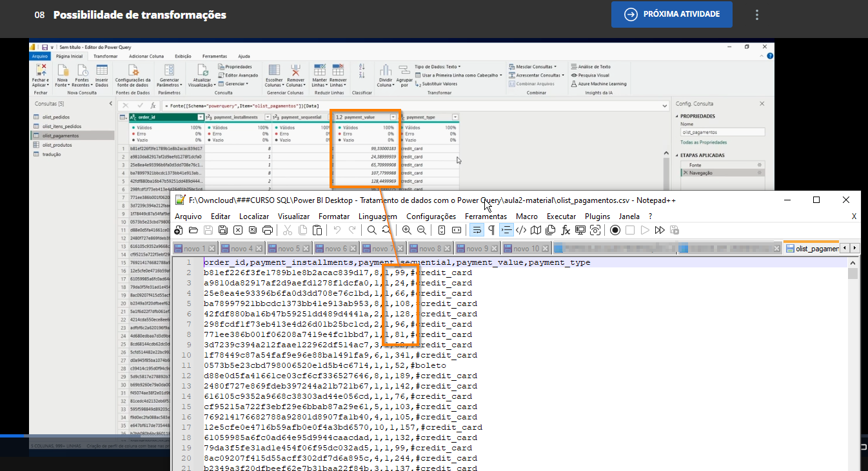
Task: Open Macro menu in Notepad++
Action: (x=527, y=216)
